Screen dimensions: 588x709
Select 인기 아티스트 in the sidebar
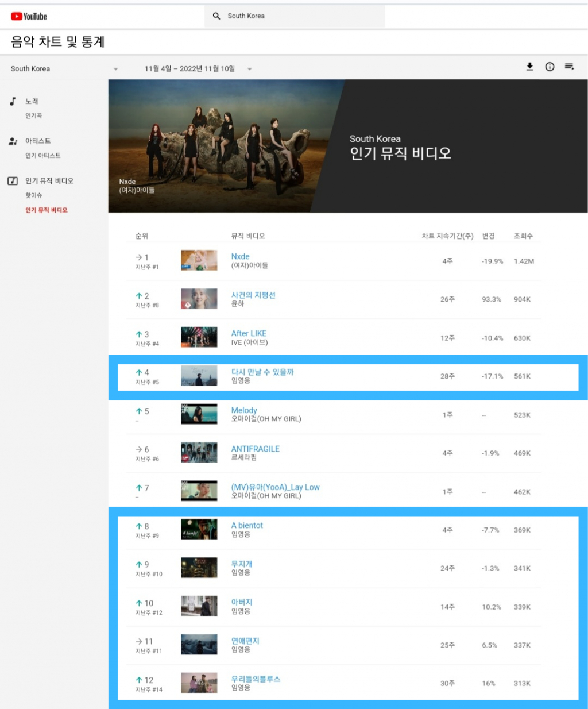click(x=42, y=155)
